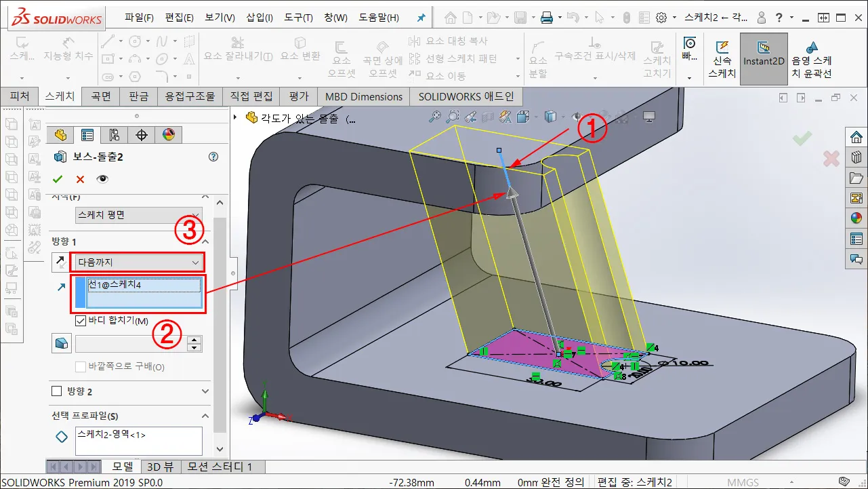Open the 도움말(H) menu
The image size is (868, 489).
pos(380,17)
